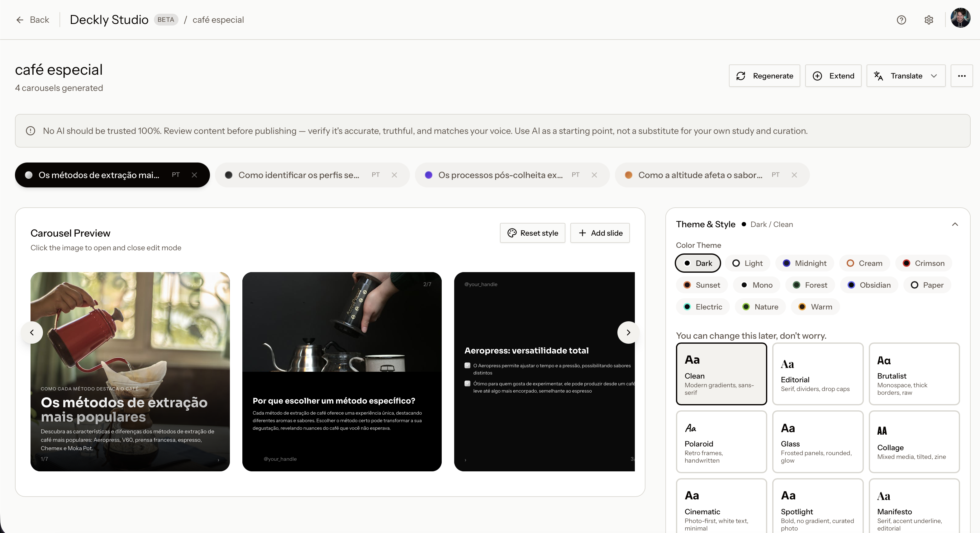Choose the Warm color theme

tap(815, 306)
